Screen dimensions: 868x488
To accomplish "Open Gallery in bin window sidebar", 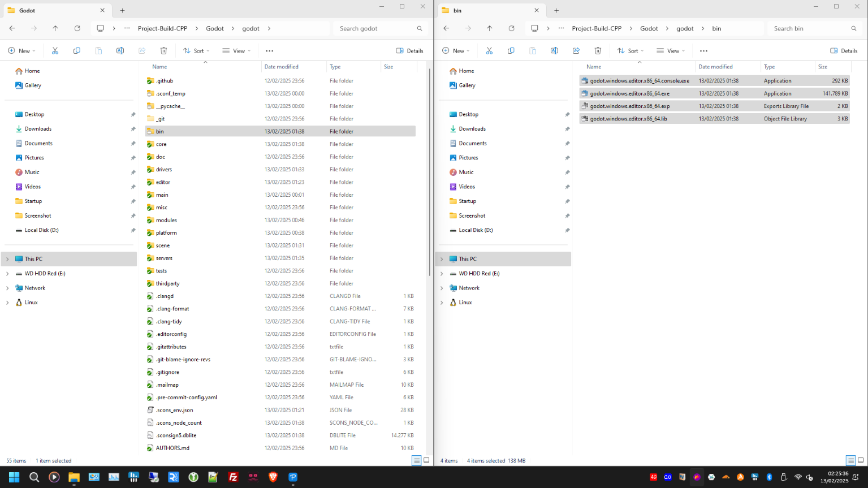I will click(467, 85).
